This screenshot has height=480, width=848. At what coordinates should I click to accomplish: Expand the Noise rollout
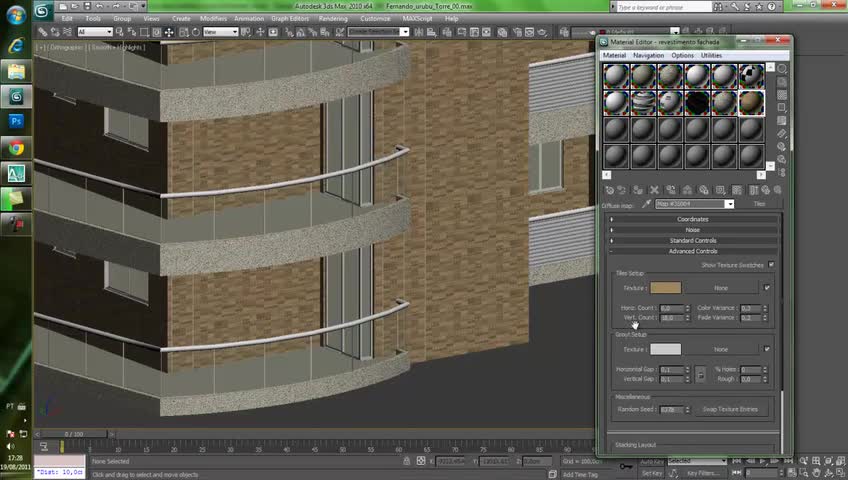(693, 230)
